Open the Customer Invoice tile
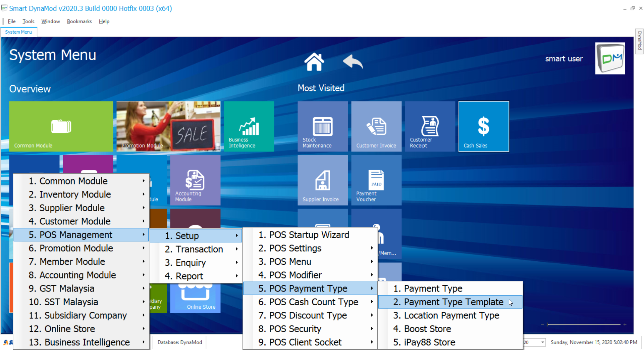This screenshot has height=350, width=644. (376, 126)
